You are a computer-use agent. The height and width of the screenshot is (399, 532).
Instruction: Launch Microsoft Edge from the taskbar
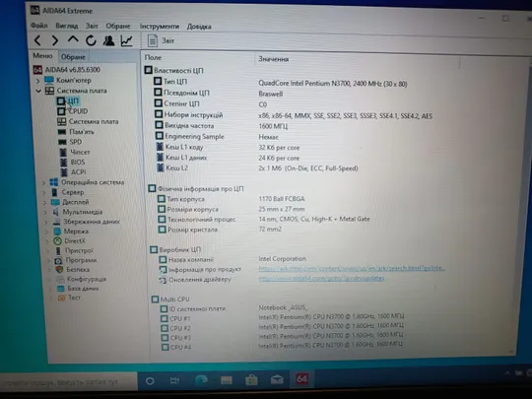pyautogui.click(x=201, y=380)
